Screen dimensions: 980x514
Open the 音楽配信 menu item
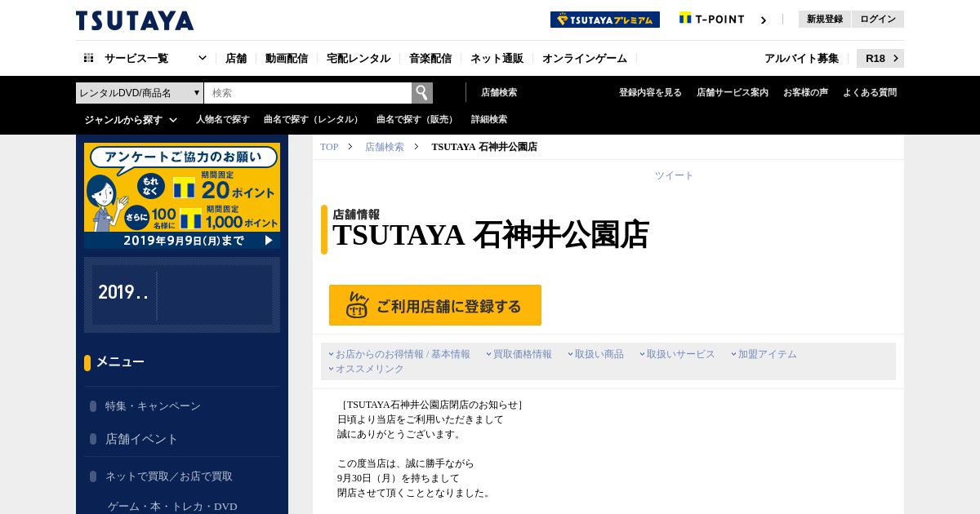(x=430, y=58)
